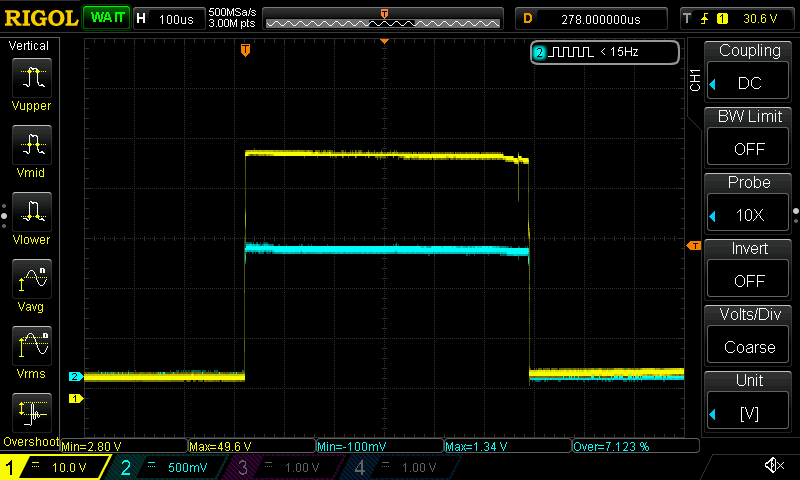Click the channel 1 ground marker
The image size is (800, 480).
pyautogui.click(x=76, y=398)
